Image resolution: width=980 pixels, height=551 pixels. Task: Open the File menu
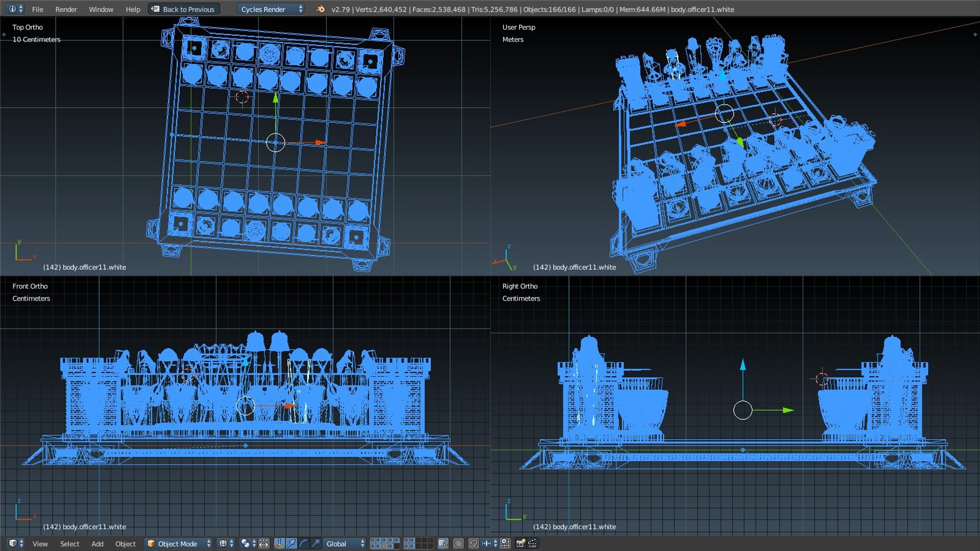point(37,9)
